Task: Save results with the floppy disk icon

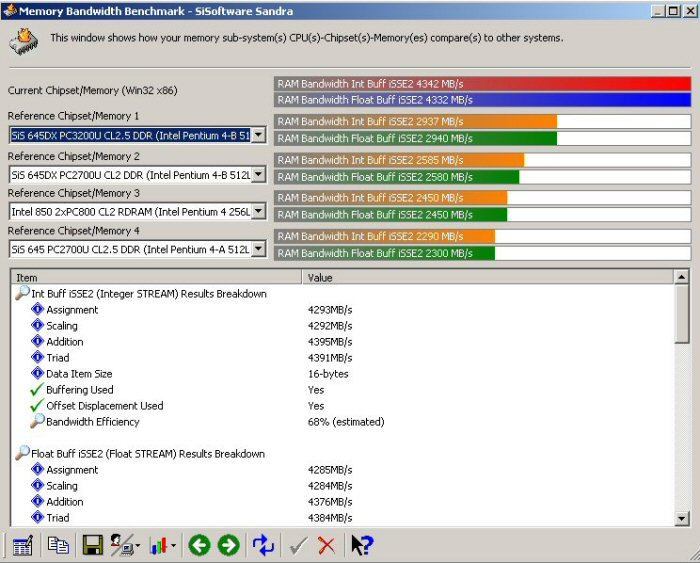Action: (92, 546)
